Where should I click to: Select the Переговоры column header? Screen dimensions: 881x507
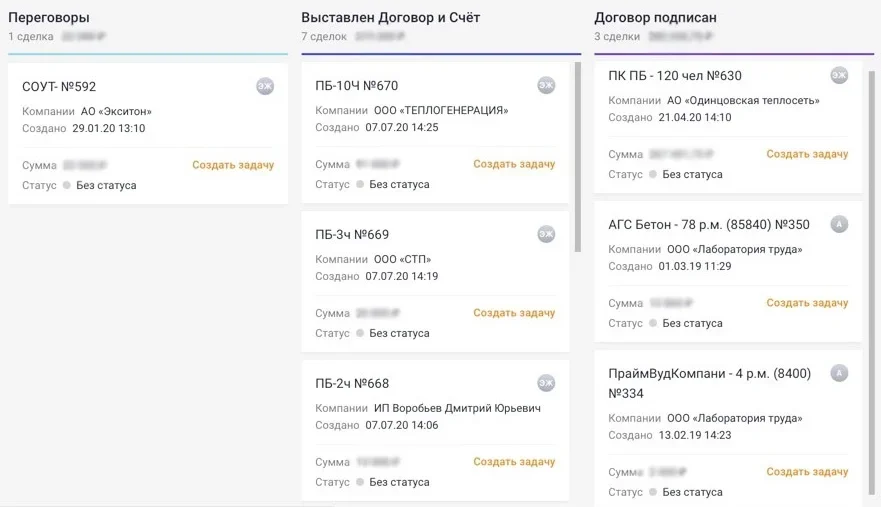pyautogui.click(x=49, y=18)
